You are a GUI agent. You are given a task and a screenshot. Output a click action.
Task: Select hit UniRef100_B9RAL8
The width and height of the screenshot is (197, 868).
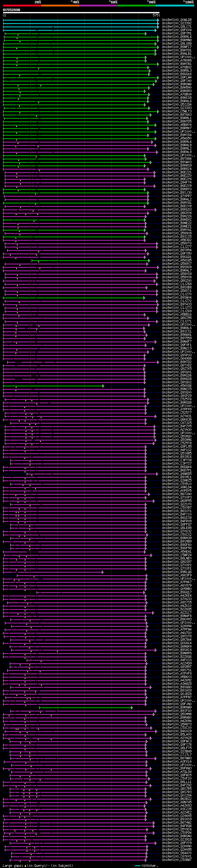[x=177, y=145]
